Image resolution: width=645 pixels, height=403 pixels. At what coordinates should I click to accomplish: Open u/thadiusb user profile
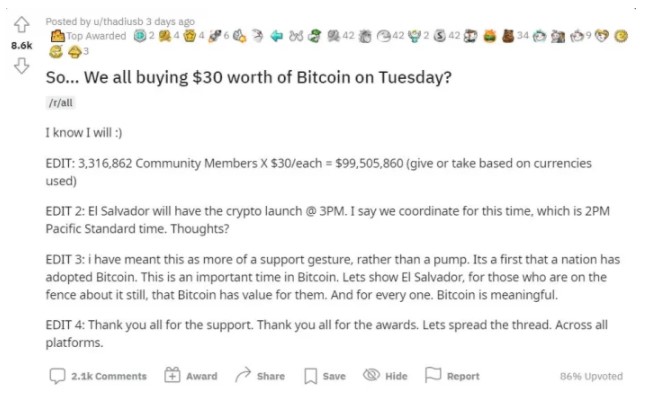click(118, 21)
